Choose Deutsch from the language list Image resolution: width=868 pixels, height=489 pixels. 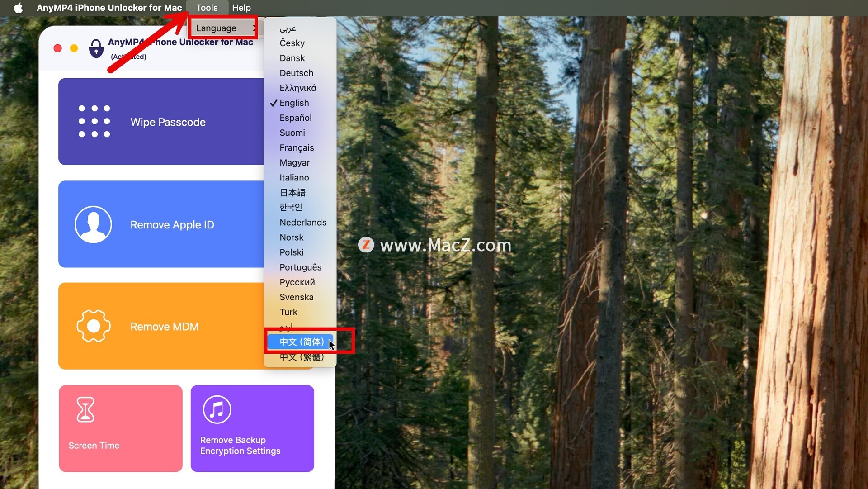pyautogui.click(x=300, y=73)
